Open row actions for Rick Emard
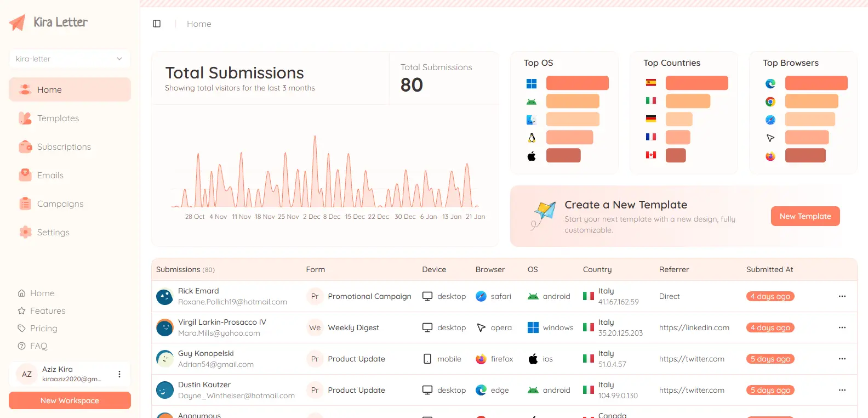This screenshot has width=868, height=418. pyautogui.click(x=842, y=296)
